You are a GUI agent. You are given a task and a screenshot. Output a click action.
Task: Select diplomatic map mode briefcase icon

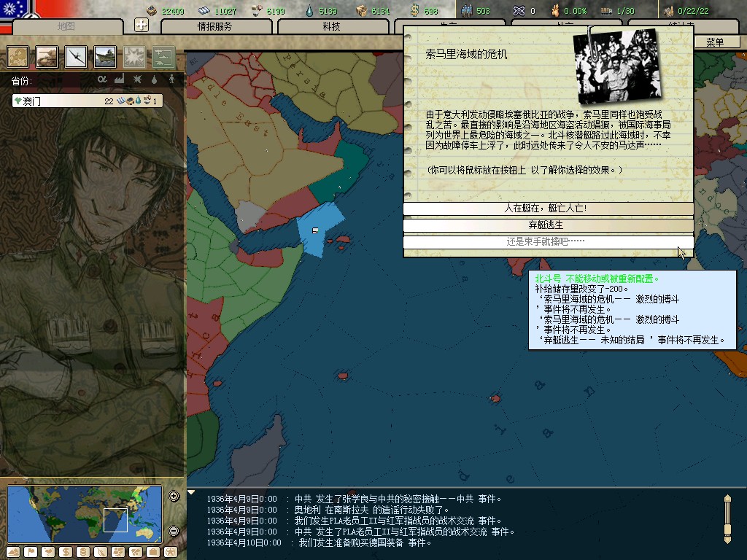click(153, 553)
